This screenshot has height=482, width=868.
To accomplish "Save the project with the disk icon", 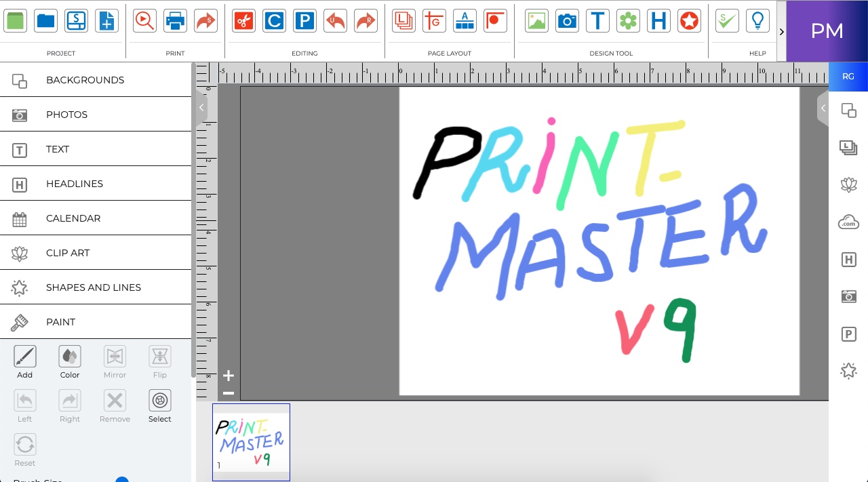I will (76, 20).
